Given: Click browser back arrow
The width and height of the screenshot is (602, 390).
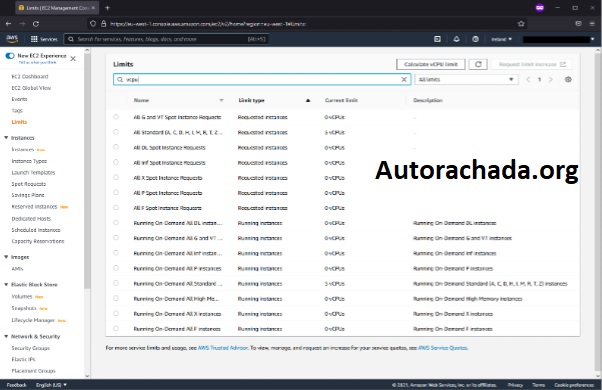Looking at the screenshot, I should click(8, 24).
